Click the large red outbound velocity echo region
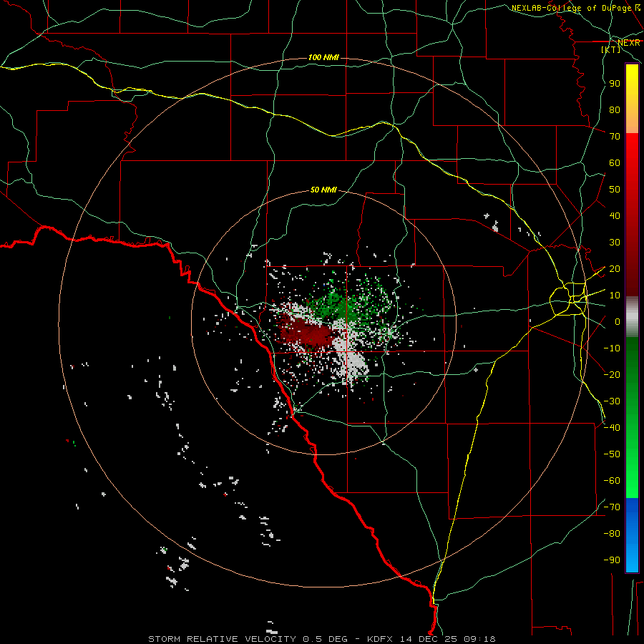This screenshot has height=644, width=644. coord(307,333)
